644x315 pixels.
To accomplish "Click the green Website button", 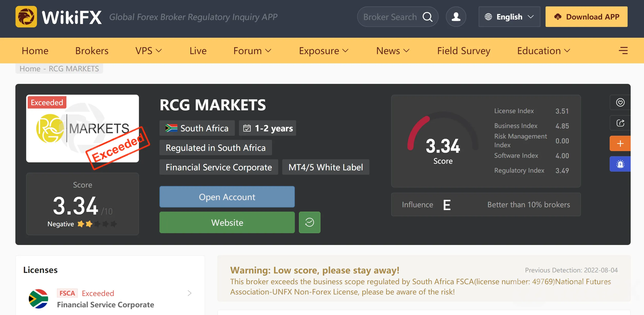I will 227,222.
